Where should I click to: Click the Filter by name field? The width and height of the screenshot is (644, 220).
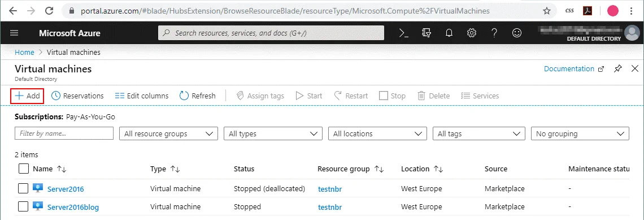point(64,133)
